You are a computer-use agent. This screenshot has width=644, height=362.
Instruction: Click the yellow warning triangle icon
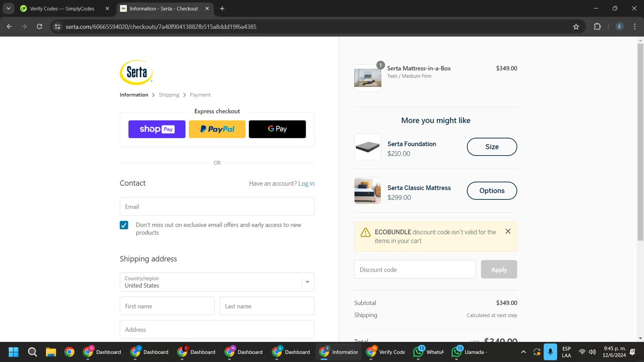[365, 232]
